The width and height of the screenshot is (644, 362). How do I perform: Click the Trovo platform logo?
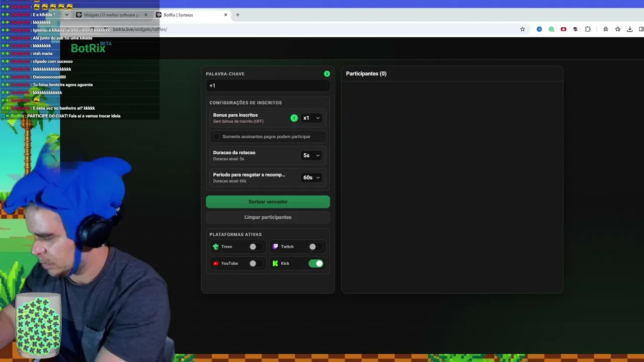point(216,247)
